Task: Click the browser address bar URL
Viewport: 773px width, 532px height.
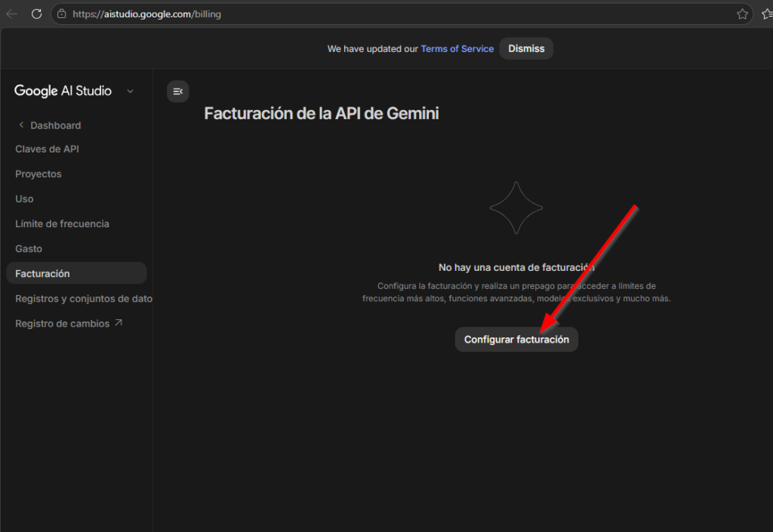Action: (147, 14)
